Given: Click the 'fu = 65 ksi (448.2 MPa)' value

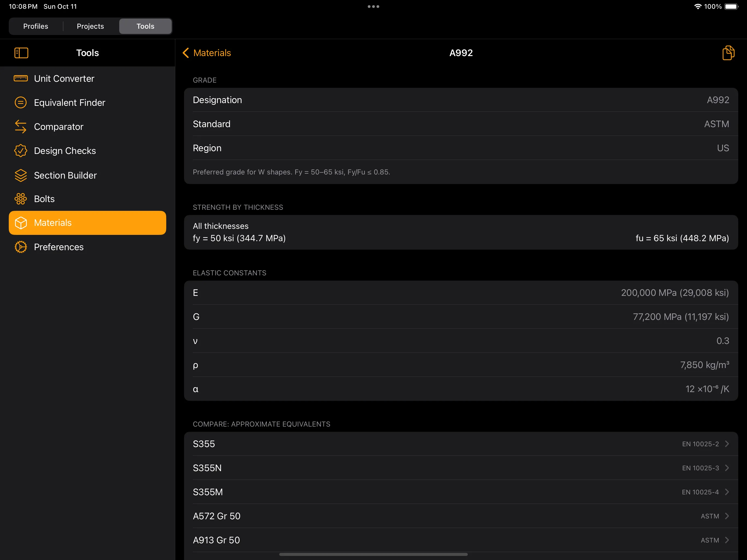Looking at the screenshot, I should coord(682,238).
